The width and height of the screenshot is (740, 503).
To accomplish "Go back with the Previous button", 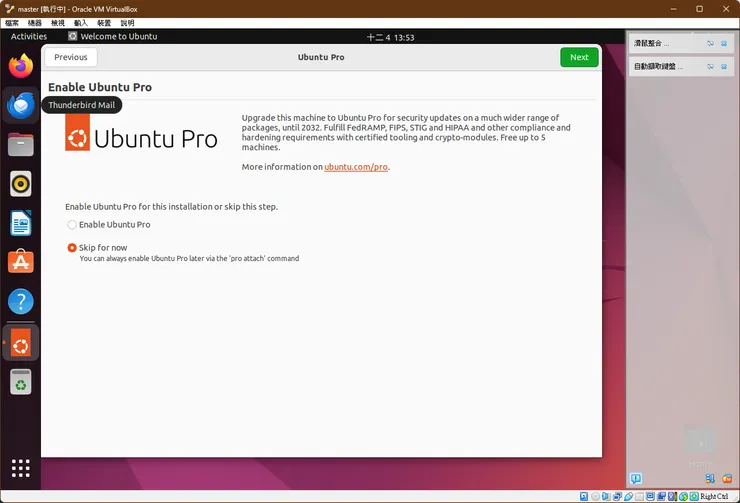I will (x=71, y=57).
